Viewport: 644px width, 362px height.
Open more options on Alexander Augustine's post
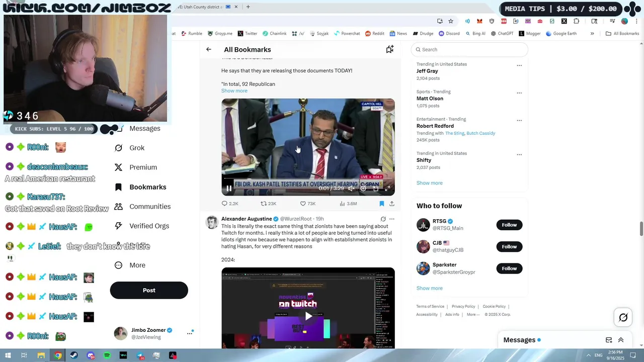392,219
